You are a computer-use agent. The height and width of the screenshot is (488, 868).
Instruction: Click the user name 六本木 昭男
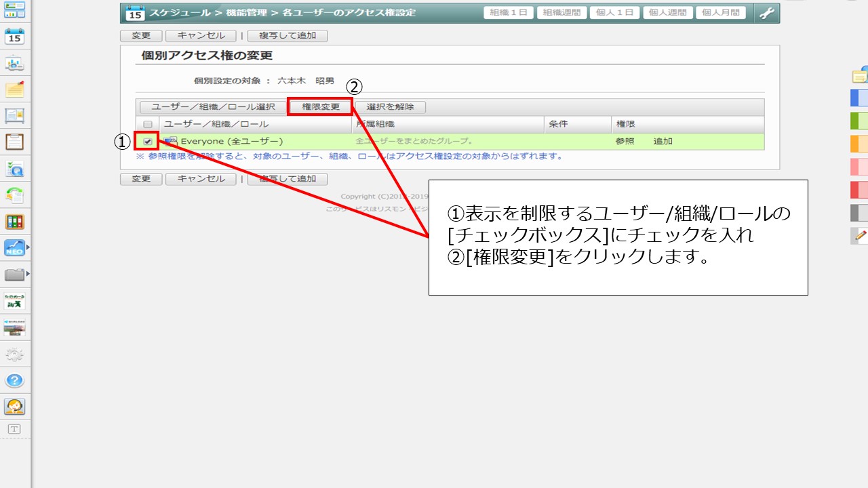(306, 81)
